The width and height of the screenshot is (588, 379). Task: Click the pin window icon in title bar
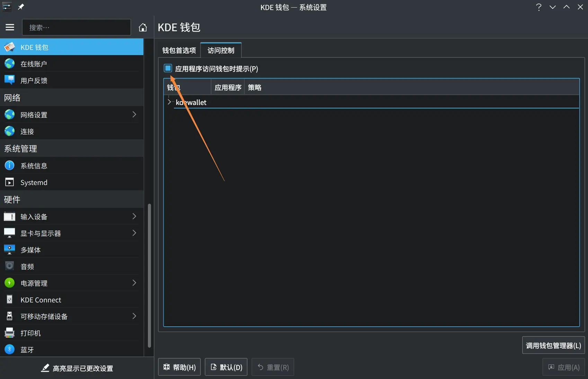tap(21, 7)
